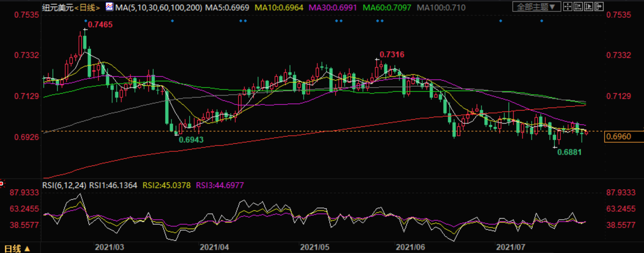Click the 纽元美元 symbol title
This screenshot has height=253, width=644.
click(58, 7)
